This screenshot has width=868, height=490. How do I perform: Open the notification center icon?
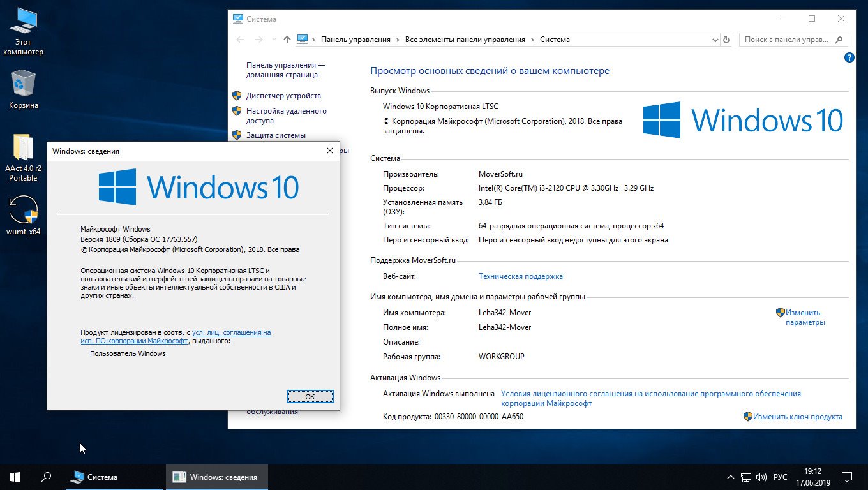(x=847, y=477)
